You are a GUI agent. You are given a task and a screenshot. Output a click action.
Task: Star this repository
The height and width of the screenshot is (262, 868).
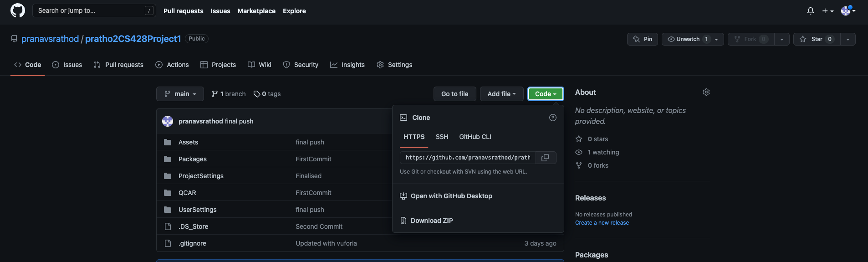(x=817, y=39)
